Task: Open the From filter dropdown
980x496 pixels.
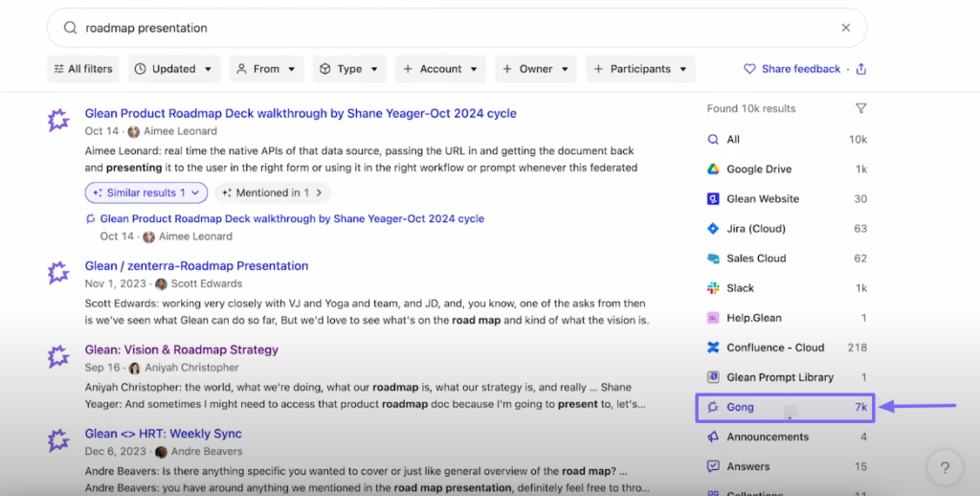Action: (266, 69)
